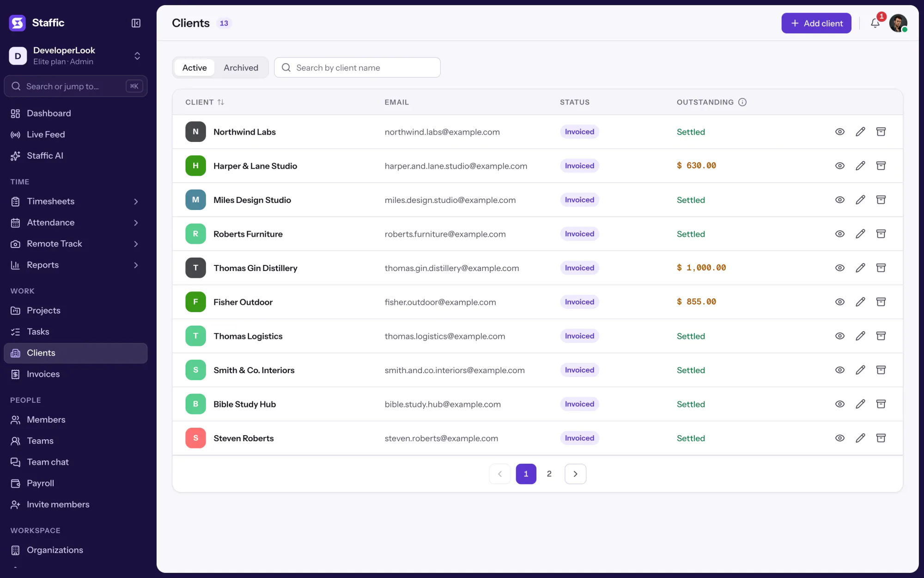Expand Attendance submenu
The height and width of the screenshot is (578, 924).
coord(136,223)
